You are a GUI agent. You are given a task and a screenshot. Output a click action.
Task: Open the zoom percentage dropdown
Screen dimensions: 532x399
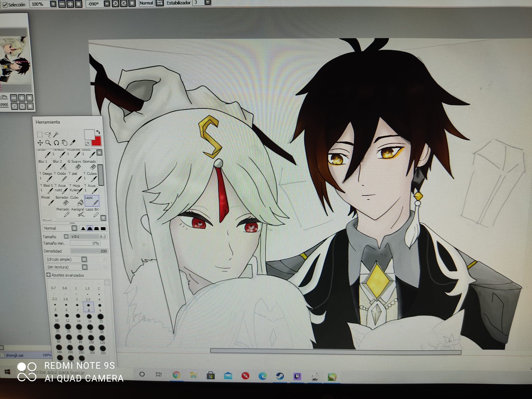[53, 4]
